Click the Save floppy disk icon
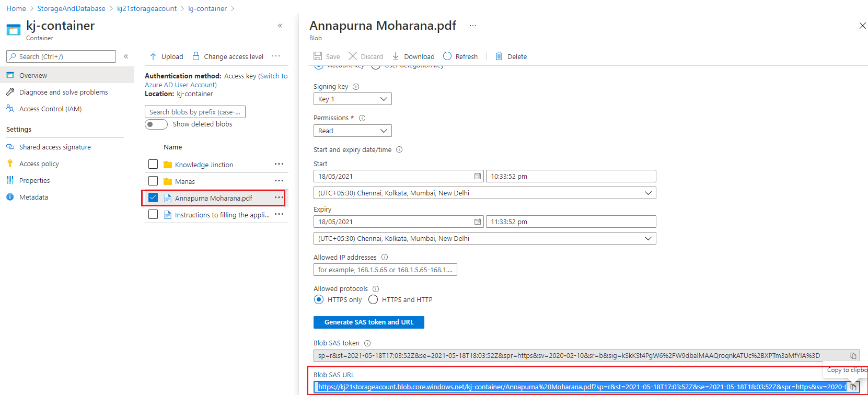868x395 pixels. tap(318, 56)
